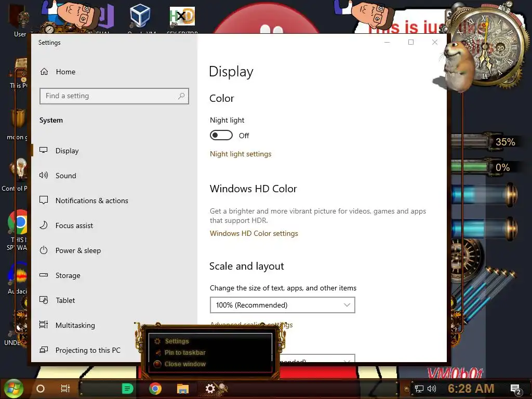The width and height of the screenshot is (532, 399).
Task: Open the volume tray icon
Action: tap(432, 389)
